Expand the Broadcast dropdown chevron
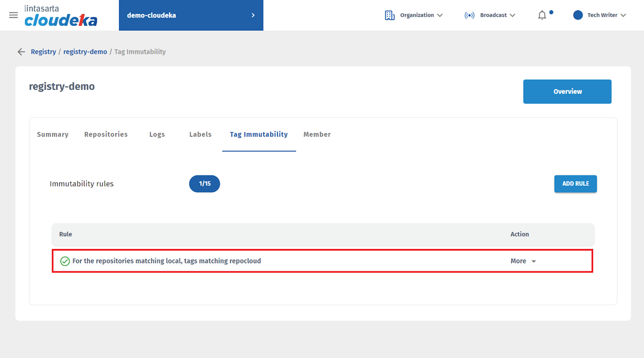This screenshot has height=358, width=644. tap(513, 16)
